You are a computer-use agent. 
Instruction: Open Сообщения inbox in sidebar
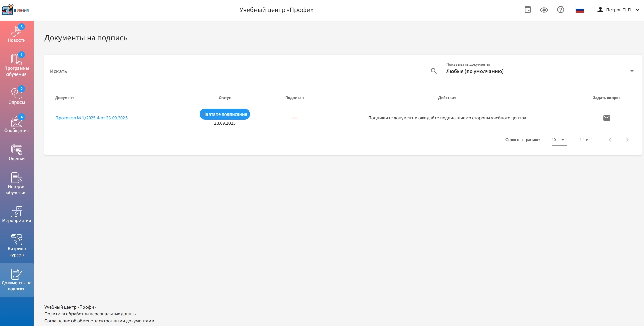[16, 124]
